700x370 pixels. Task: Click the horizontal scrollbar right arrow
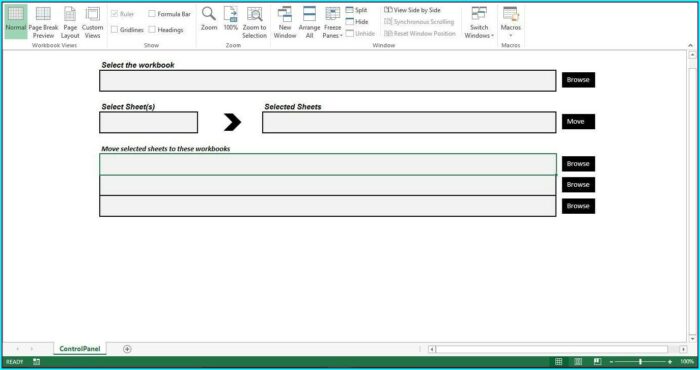[x=683, y=349]
